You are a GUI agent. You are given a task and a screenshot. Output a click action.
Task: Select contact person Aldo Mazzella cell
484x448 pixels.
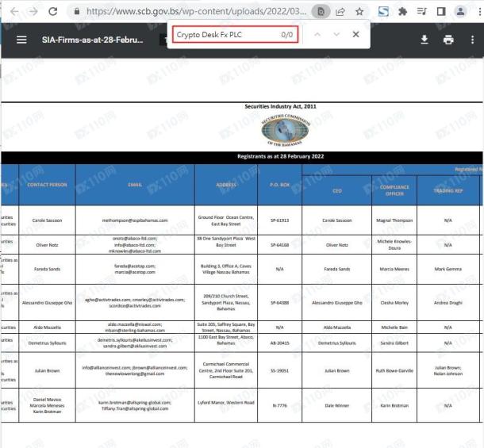[x=47, y=327]
